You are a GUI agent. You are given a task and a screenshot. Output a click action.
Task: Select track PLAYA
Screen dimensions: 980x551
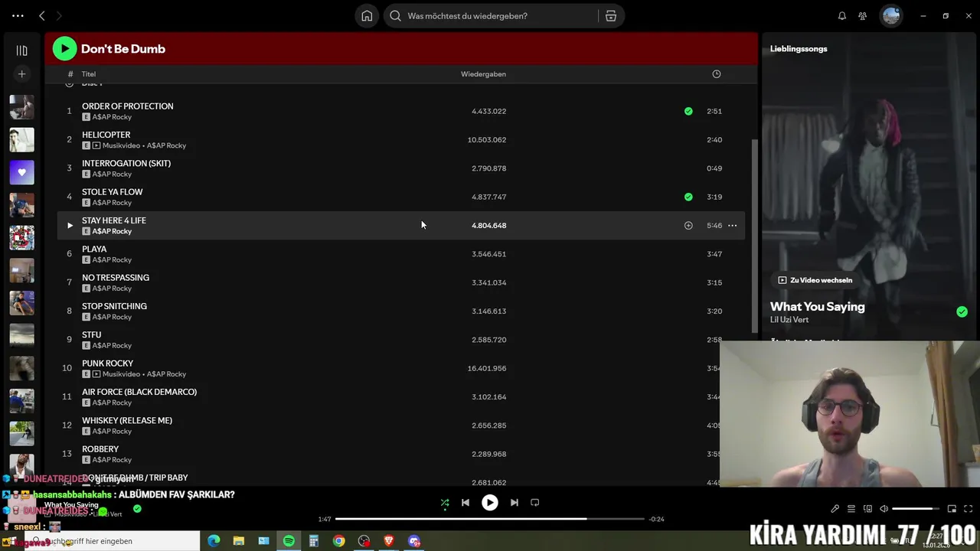[x=94, y=249]
